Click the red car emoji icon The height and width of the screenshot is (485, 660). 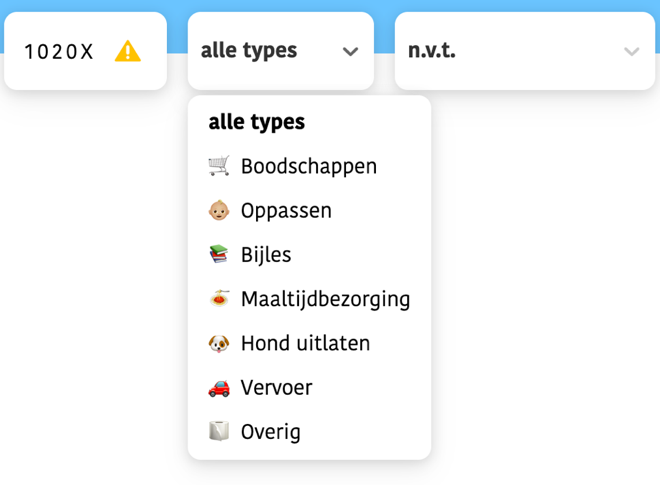pos(219,388)
